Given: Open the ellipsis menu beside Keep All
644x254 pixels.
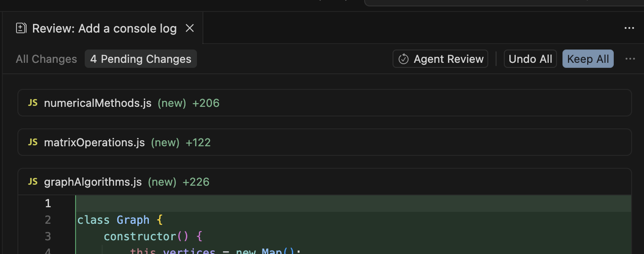Looking at the screenshot, I should click(630, 59).
